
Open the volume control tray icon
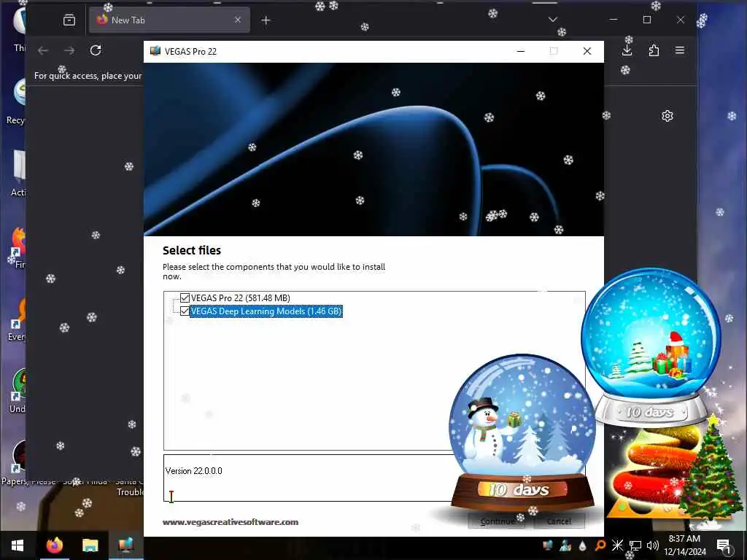click(x=653, y=545)
